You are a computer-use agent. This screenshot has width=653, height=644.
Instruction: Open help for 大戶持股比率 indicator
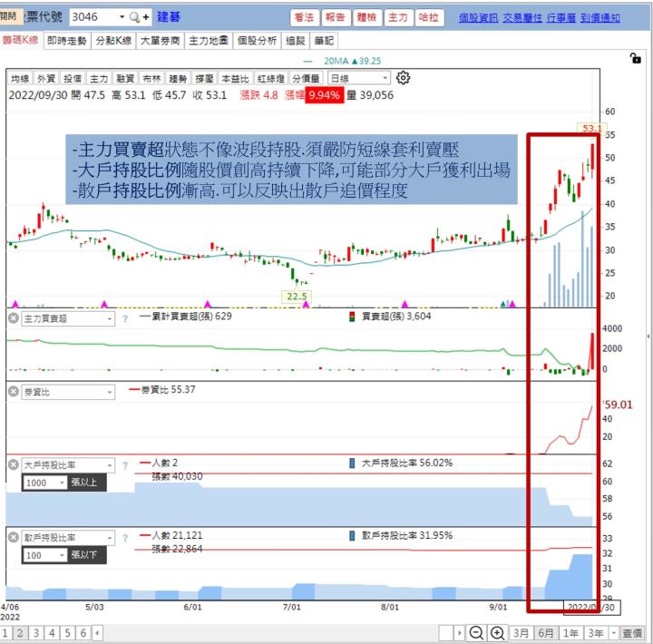click(x=125, y=465)
